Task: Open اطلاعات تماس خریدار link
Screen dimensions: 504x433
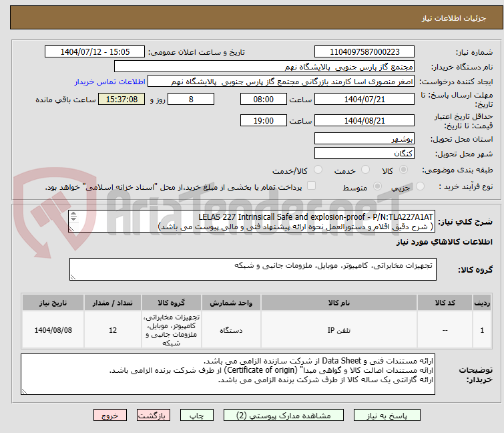Action: tap(110, 82)
